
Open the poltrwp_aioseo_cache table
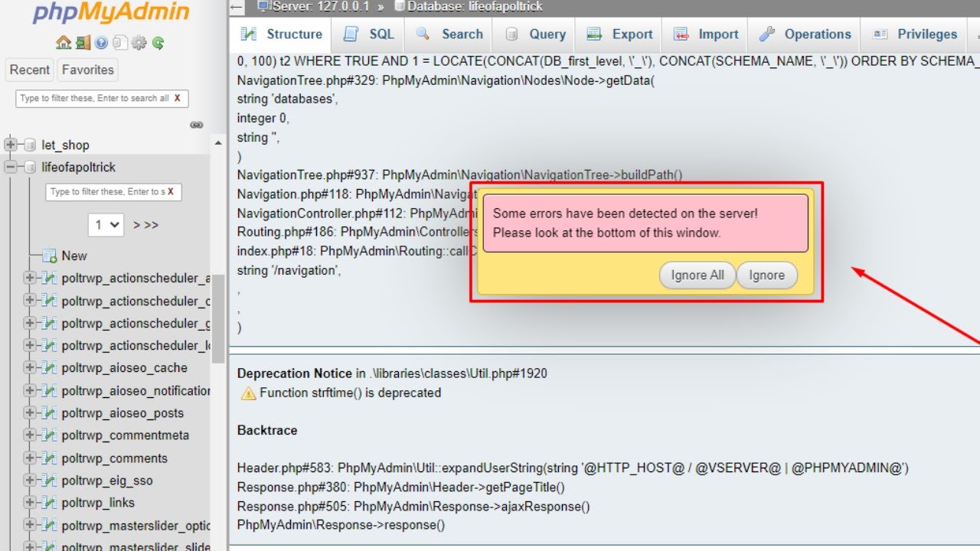tap(124, 368)
